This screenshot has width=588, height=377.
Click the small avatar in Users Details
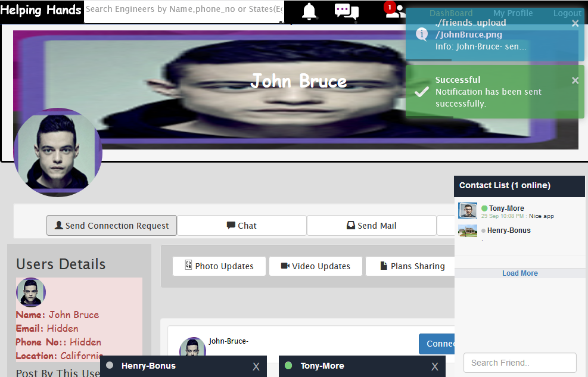click(x=31, y=292)
